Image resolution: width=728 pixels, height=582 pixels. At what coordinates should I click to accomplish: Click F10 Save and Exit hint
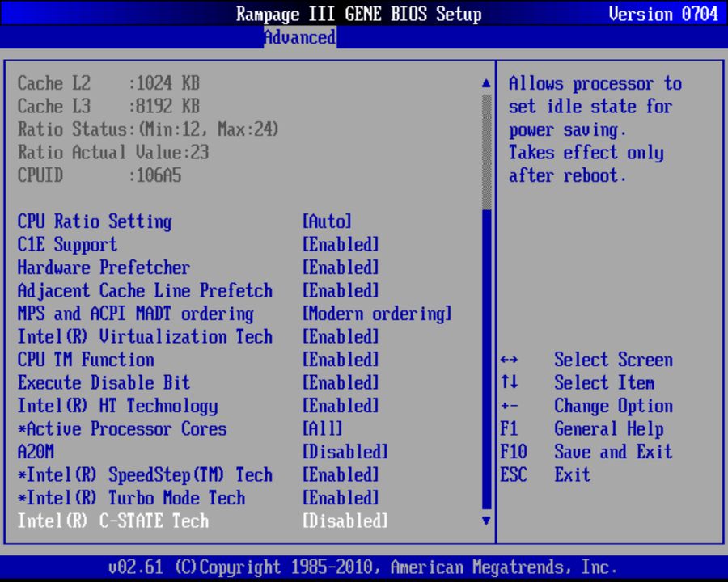[x=586, y=452]
